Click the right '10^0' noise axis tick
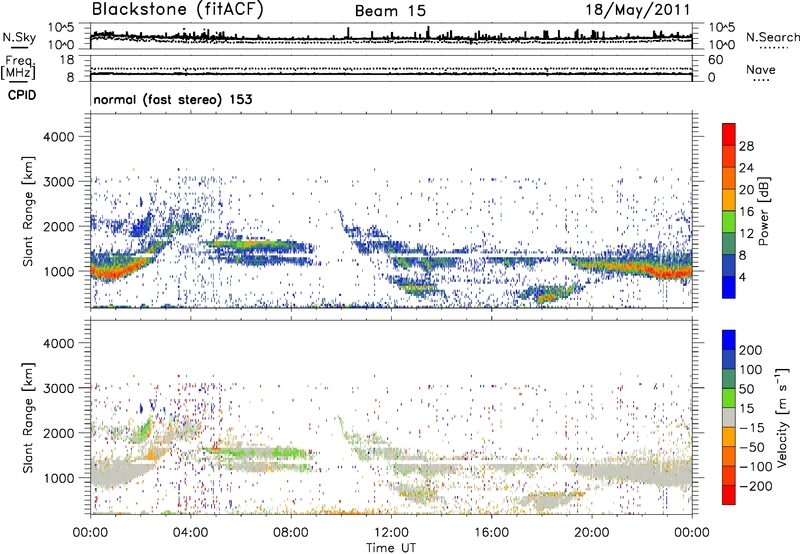 click(x=722, y=45)
